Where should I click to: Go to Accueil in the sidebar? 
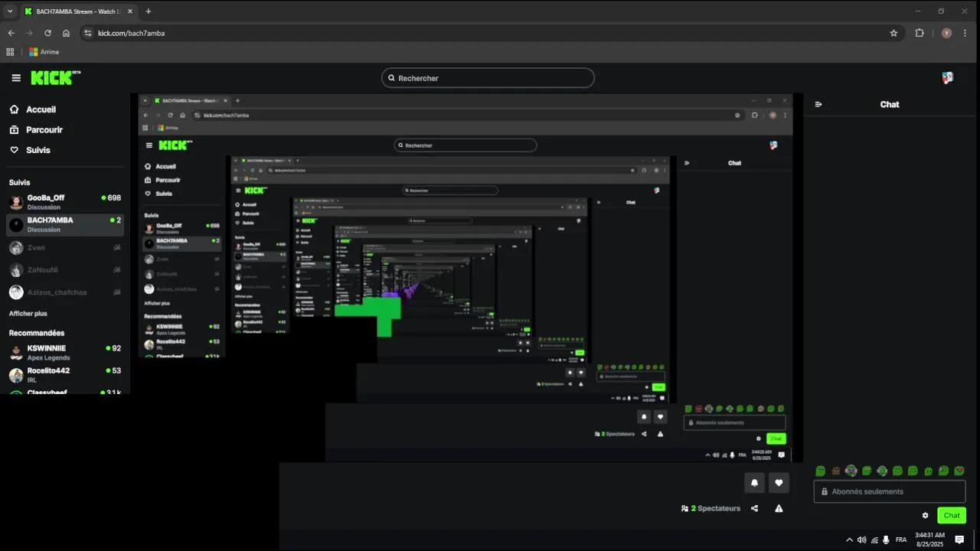(41, 109)
